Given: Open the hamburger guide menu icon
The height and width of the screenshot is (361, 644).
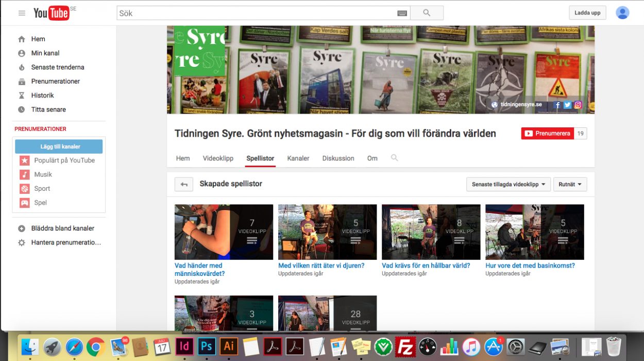Looking at the screenshot, I should click(x=22, y=13).
